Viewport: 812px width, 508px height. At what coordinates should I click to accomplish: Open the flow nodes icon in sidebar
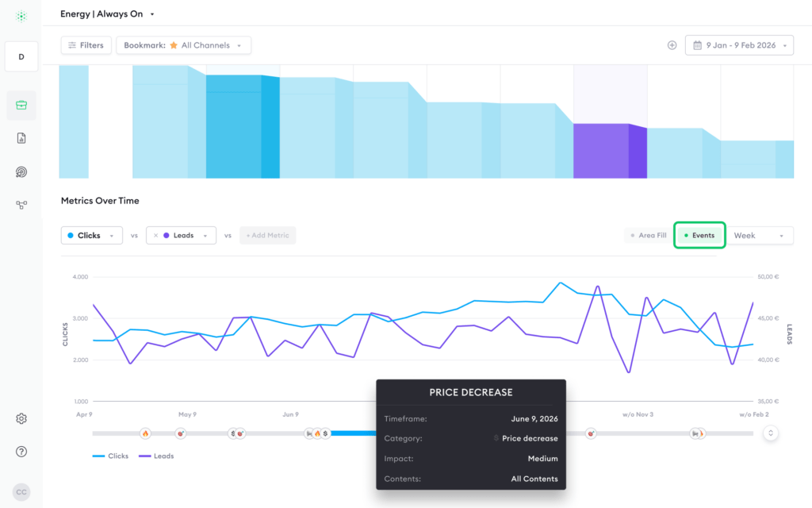point(21,206)
